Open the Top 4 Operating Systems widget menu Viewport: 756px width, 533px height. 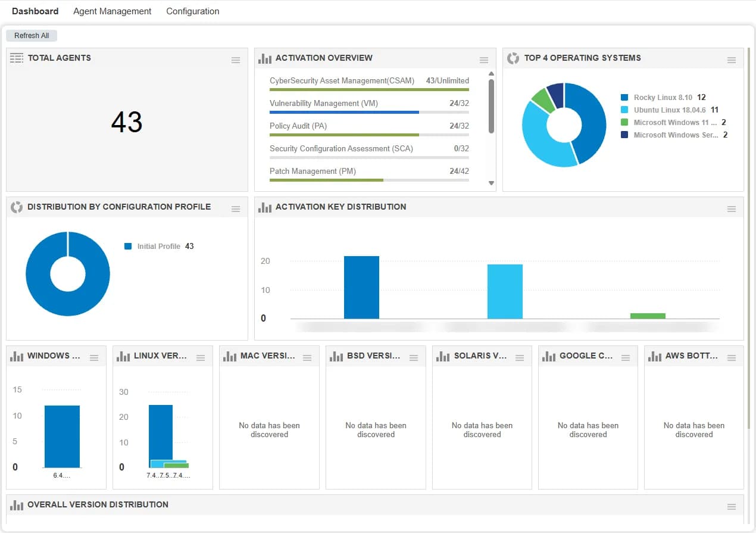tap(732, 60)
